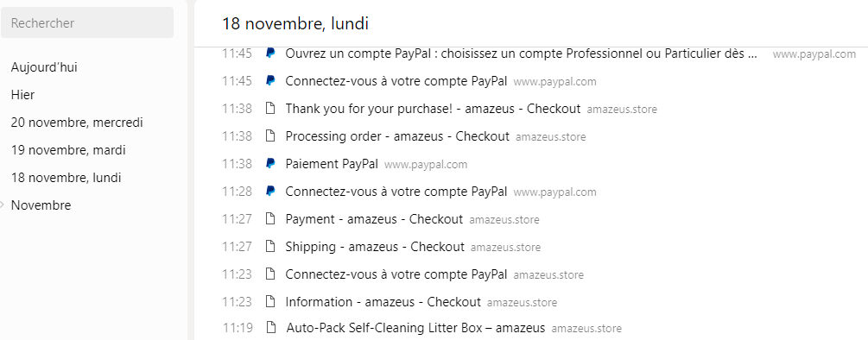Click the page icon beside Shipping - amazeus
Viewport: 868px width, 340px height.
[x=270, y=247]
